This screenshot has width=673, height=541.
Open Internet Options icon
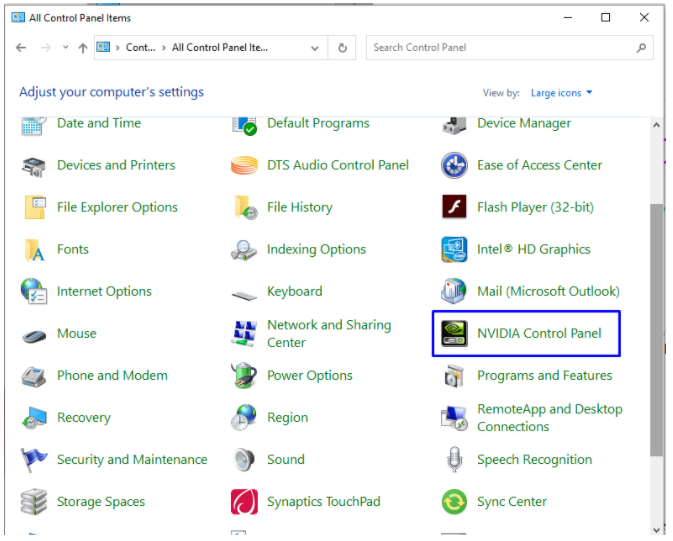click(x=34, y=291)
